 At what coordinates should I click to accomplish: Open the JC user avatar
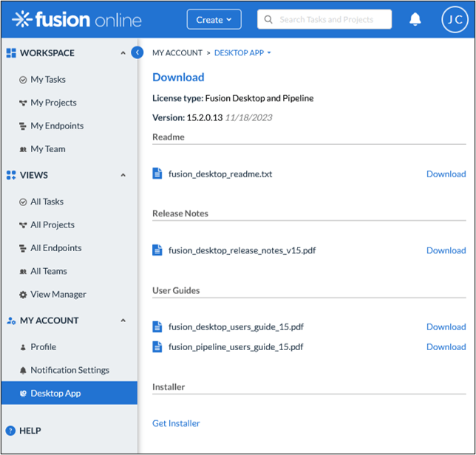455,19
